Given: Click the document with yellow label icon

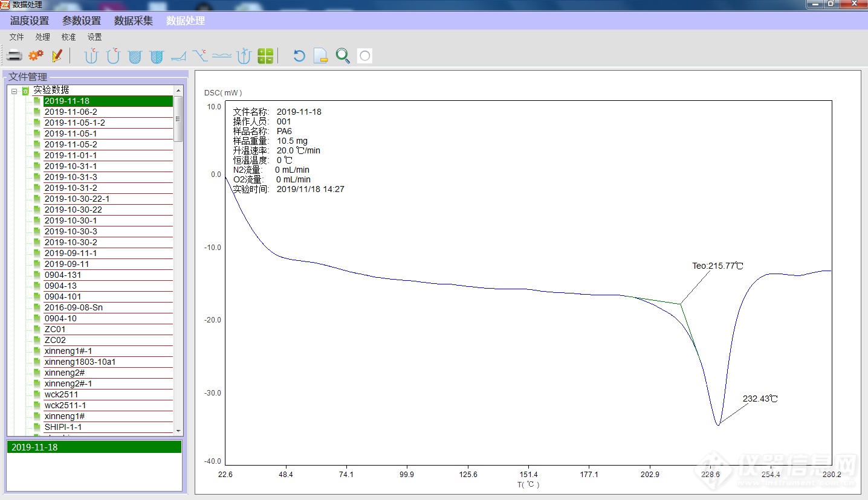Looking at the screenshot, I should click(321, 56).
